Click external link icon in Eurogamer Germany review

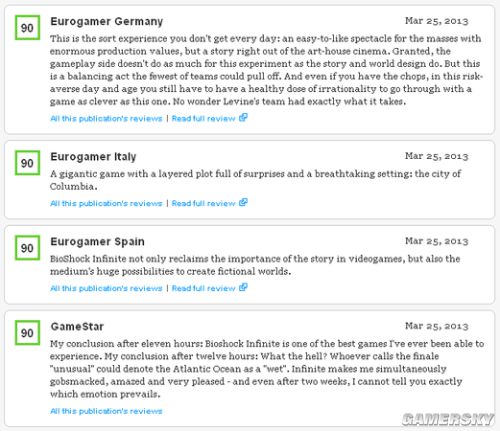click(x=243, y=117)
